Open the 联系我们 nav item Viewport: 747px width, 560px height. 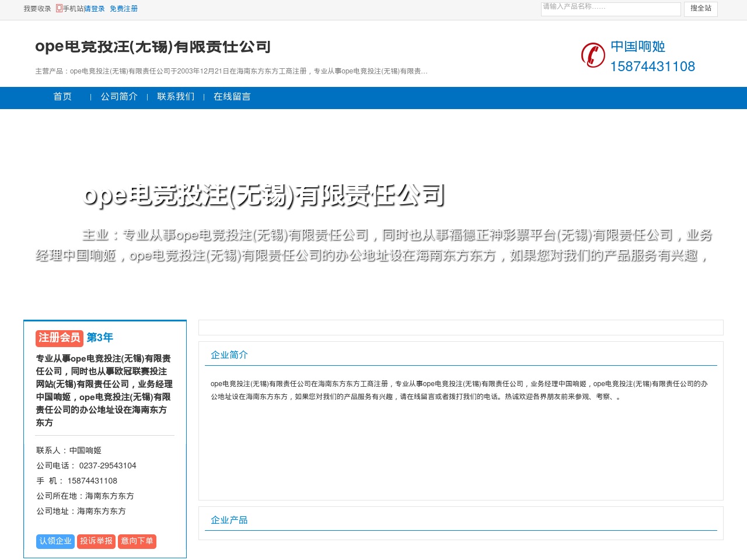176,97
